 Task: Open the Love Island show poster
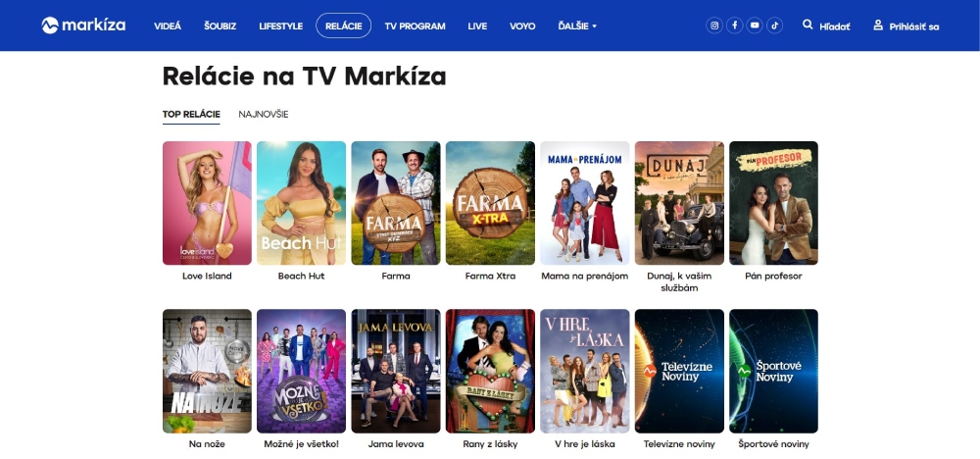tap(207, 203)
